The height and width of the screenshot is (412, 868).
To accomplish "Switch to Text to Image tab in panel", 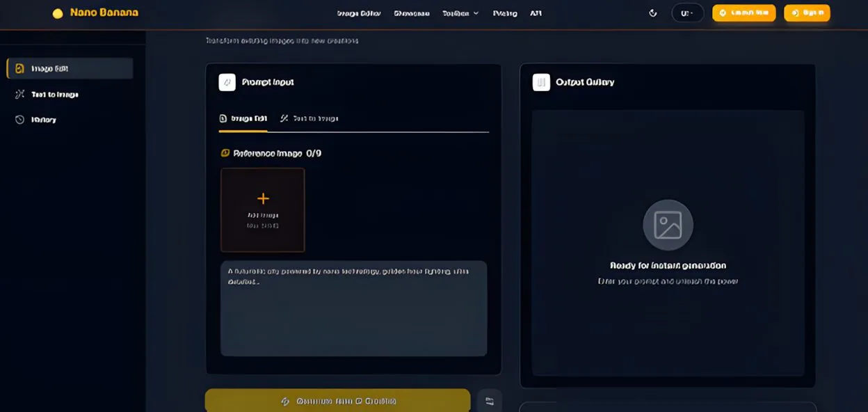I will 310,118.
